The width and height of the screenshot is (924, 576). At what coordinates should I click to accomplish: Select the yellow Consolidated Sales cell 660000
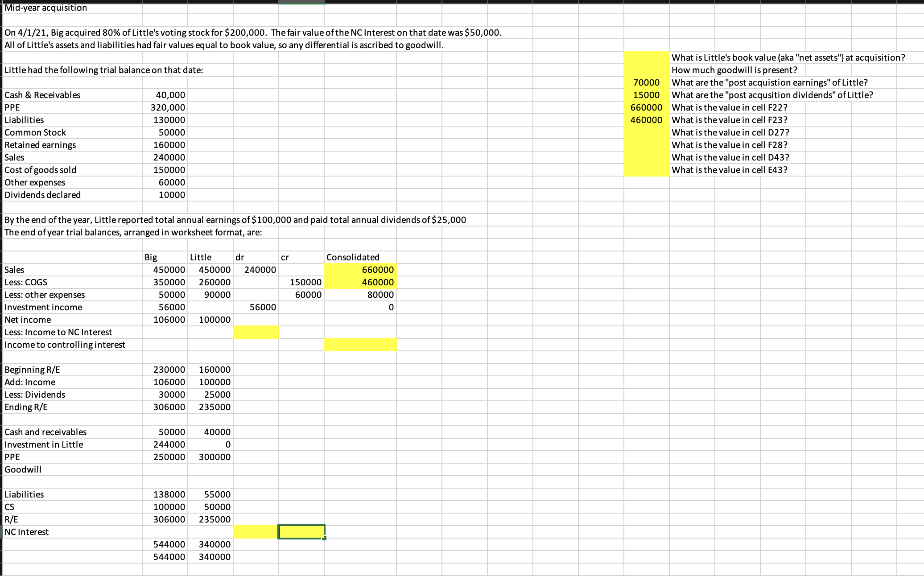point(360,270)
